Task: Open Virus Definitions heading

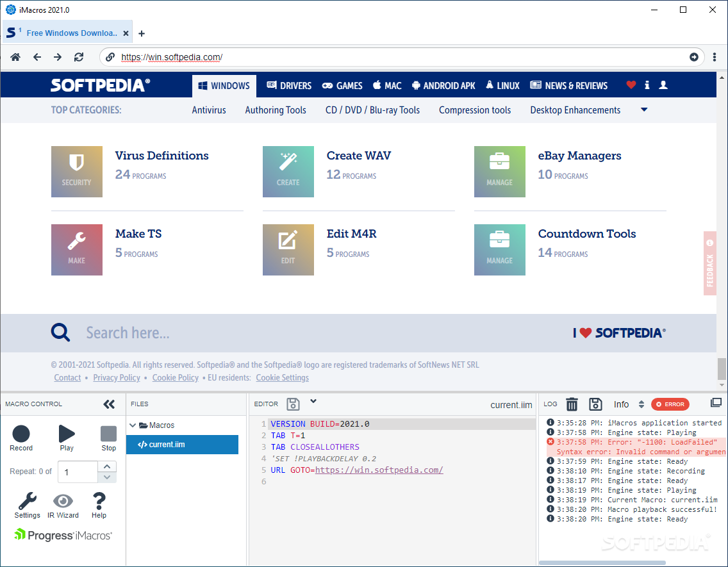Action: (162, 156)
